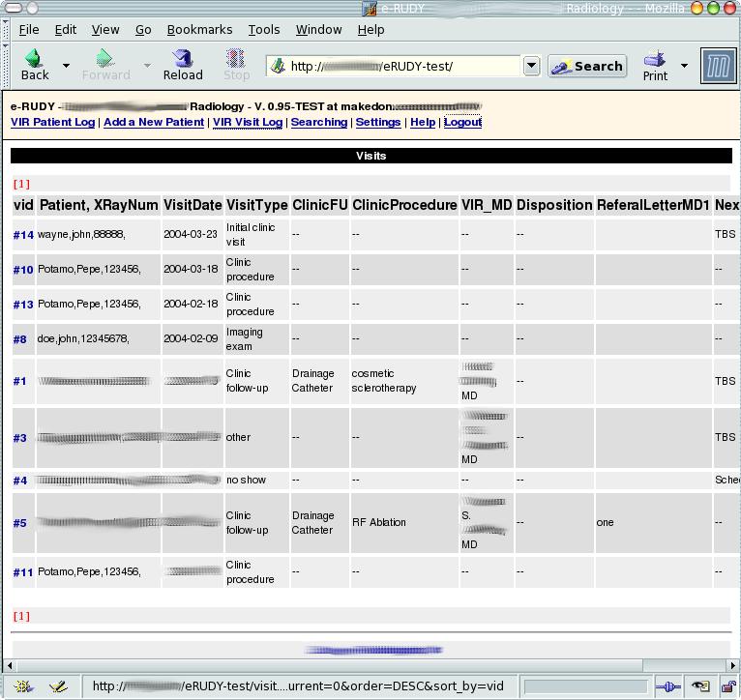This screenshot has height=700, width=741.
Task: Open the Bookmarks menu
Action: (x=199, y=30)
